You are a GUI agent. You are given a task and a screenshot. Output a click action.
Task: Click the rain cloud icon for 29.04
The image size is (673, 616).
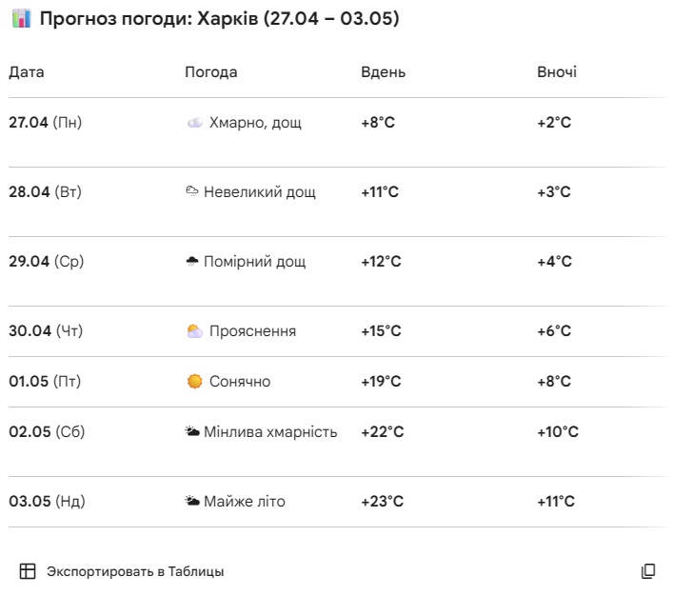click(x=191, y=261)
